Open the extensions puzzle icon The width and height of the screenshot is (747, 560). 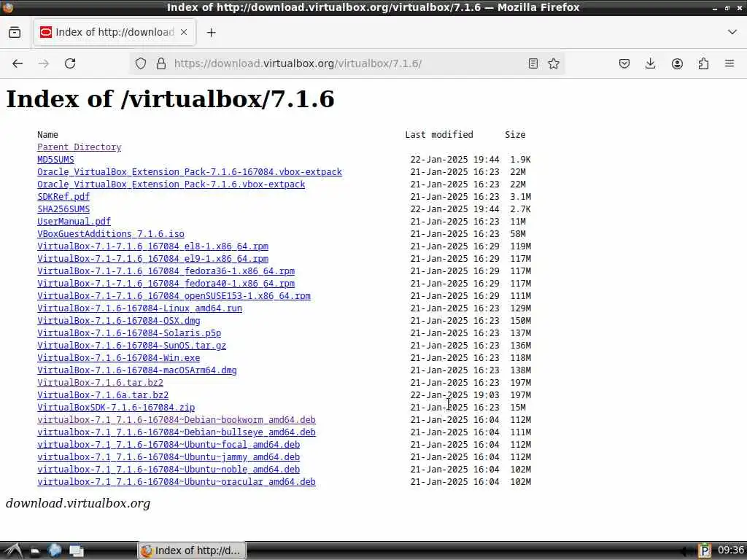tap(703, 63)
